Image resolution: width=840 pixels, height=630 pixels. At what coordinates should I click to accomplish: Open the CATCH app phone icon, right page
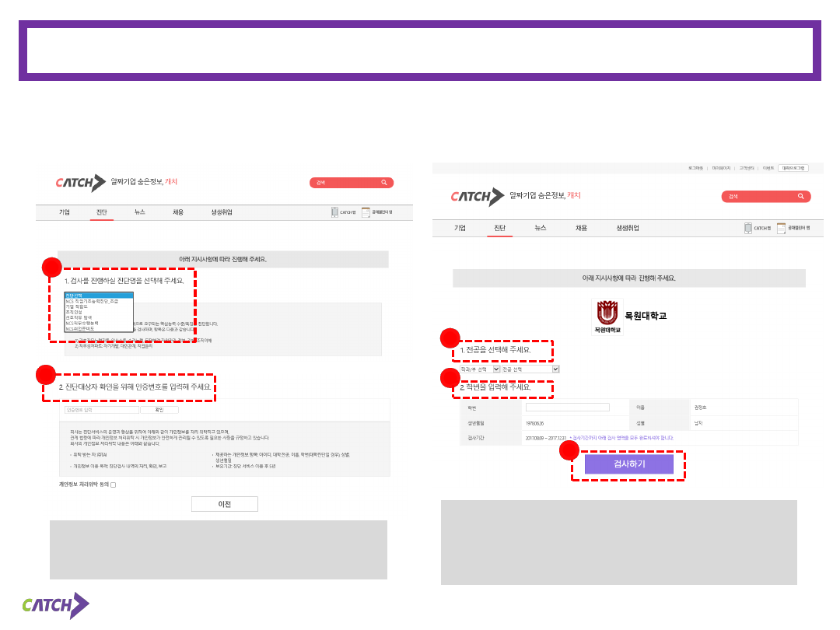pos(748,228)
